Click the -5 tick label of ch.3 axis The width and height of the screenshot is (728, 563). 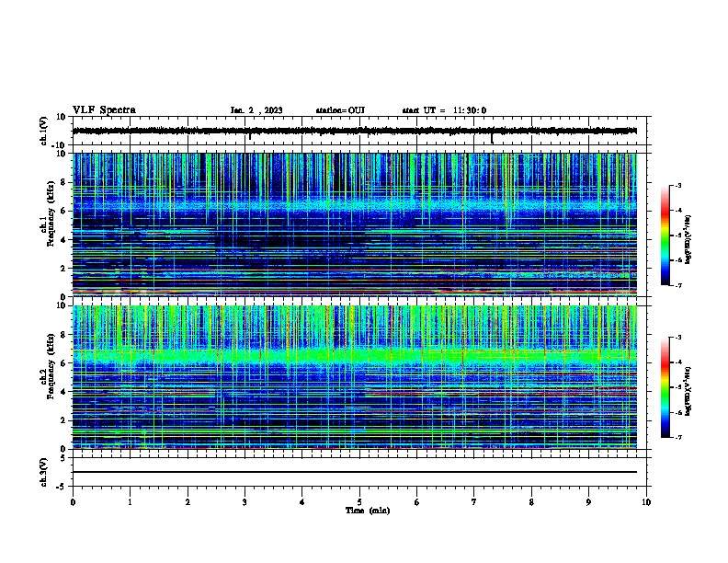[x=62, y=487]
